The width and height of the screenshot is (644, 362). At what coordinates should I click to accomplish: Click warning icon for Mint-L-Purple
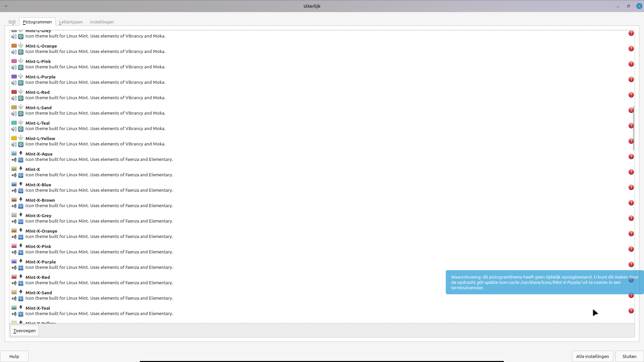pyautogui.click(x=631, y=79)
